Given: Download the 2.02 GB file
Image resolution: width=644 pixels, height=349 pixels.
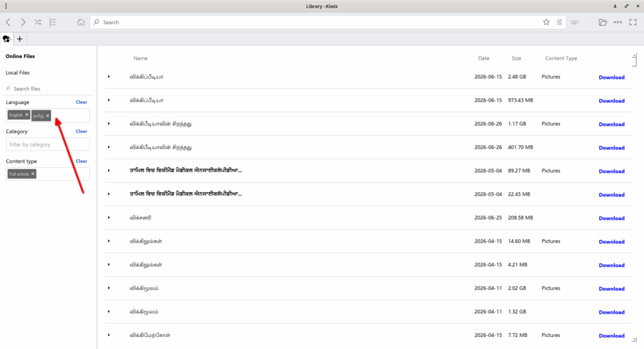Looking at the screenshot, I should [x=611, y=289].
